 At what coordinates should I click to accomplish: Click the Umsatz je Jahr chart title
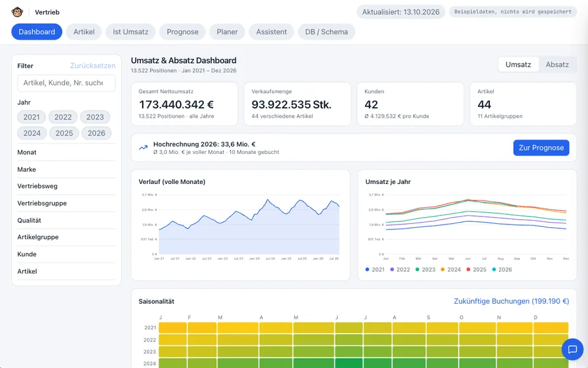(388, 182)
